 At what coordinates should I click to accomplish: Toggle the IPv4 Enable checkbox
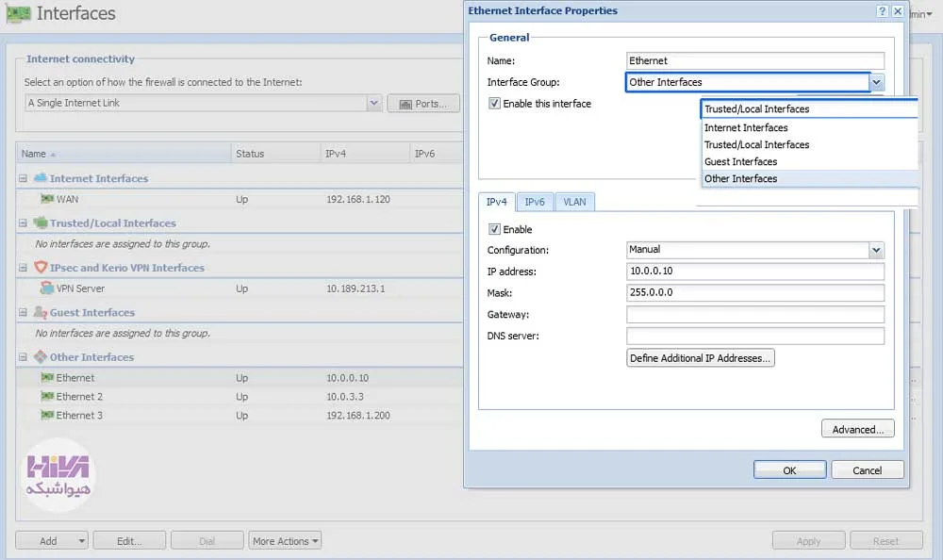pos(494,229)
